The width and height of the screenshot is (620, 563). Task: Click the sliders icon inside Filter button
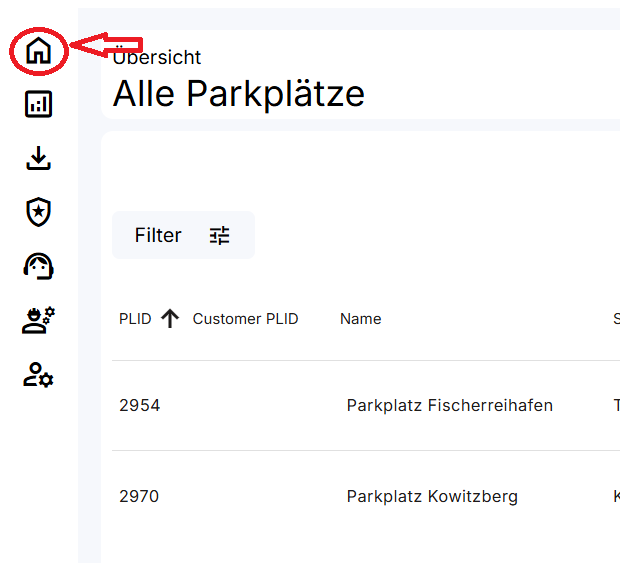[x=219, y=235]
